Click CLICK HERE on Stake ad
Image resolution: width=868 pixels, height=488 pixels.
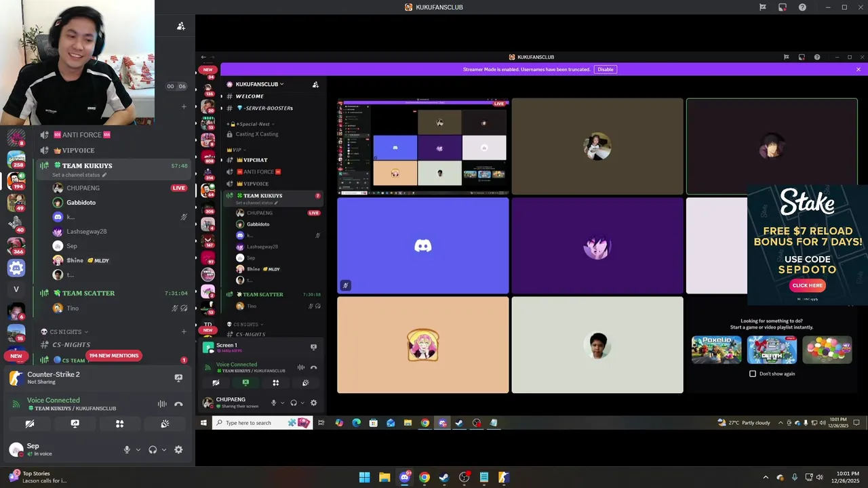click(807, 285)
